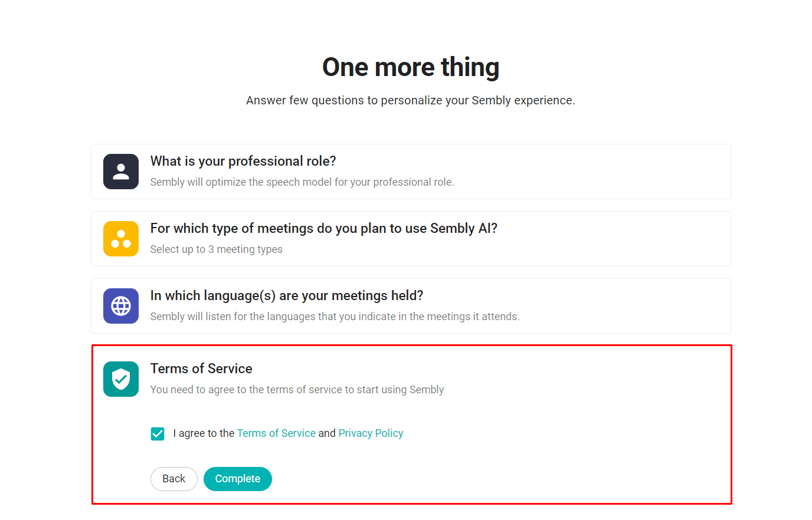Screen dimensions: 812x520
Task: Click the Back button
Action: point(174,479)
